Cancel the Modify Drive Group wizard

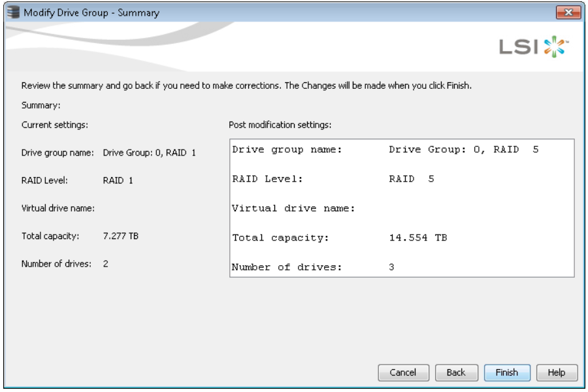(x=403, y=372)
